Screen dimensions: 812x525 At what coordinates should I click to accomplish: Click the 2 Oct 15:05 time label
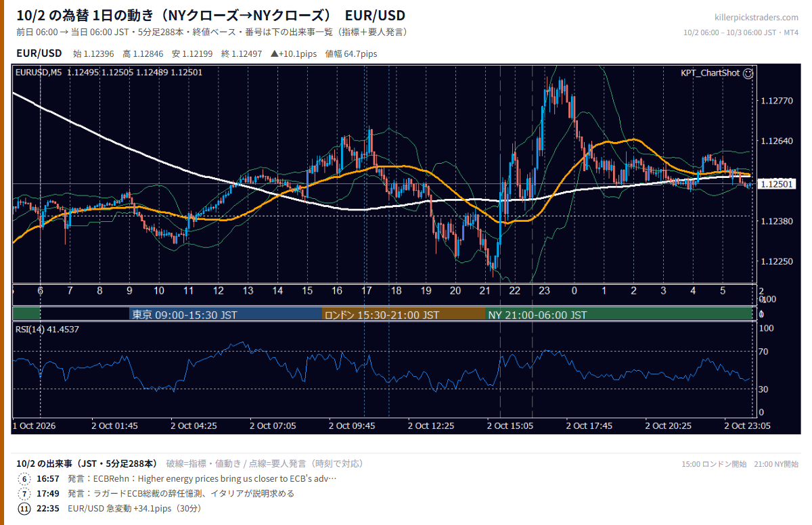tap(510, 426)
